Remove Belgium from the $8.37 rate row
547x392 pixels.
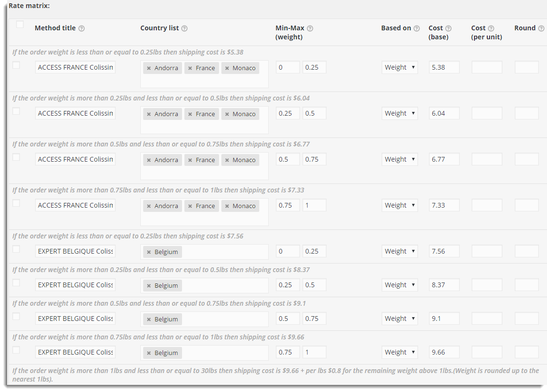coord(149,286)
